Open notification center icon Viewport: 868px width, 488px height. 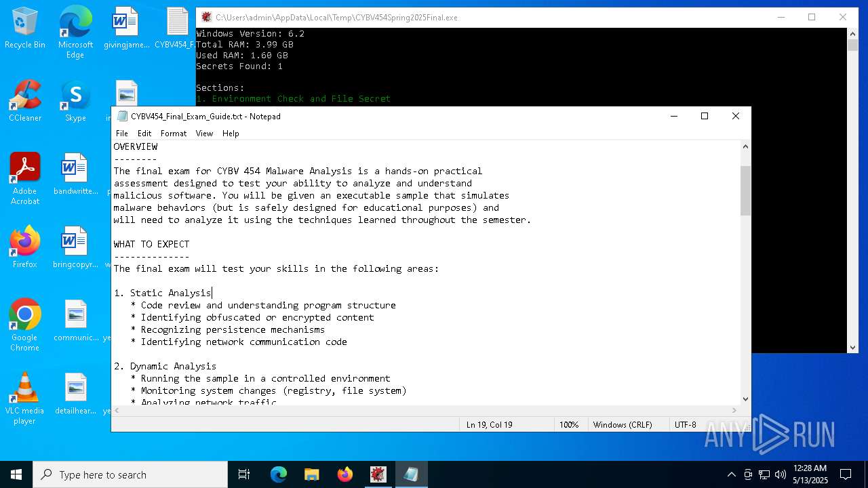pyautogui.click(x=846, y=474)
